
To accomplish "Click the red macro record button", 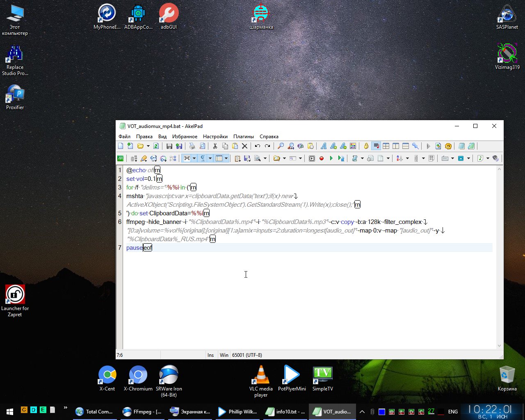I will pyautogui.click(x=322, y=158).
